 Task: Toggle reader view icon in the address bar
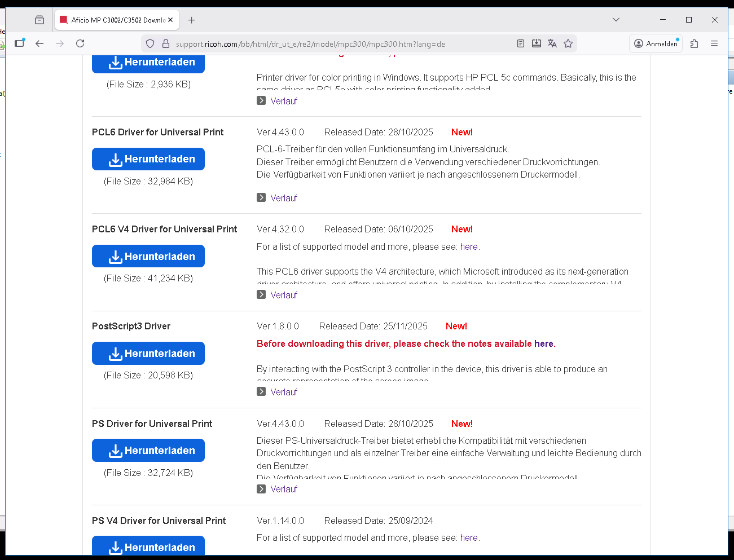pos(521,43)
